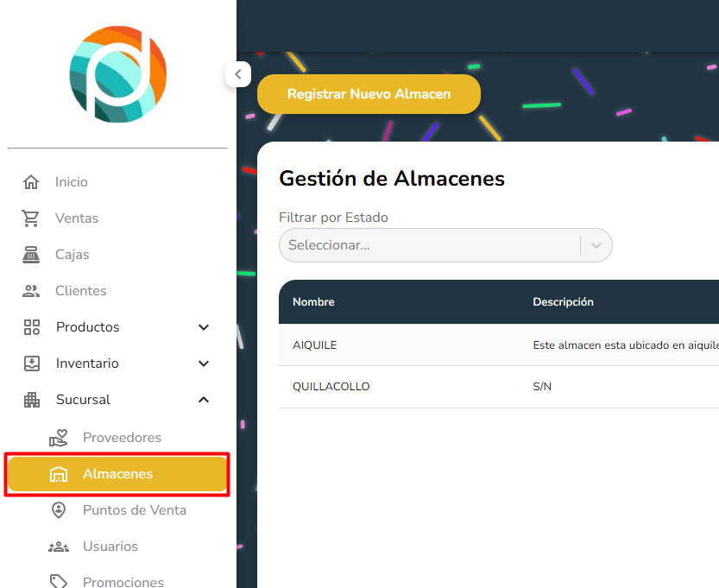This screenshot has width=719, height=588.
Task: Click the location pin Puntos de Venta icon
Action: (x=59, y=510)
